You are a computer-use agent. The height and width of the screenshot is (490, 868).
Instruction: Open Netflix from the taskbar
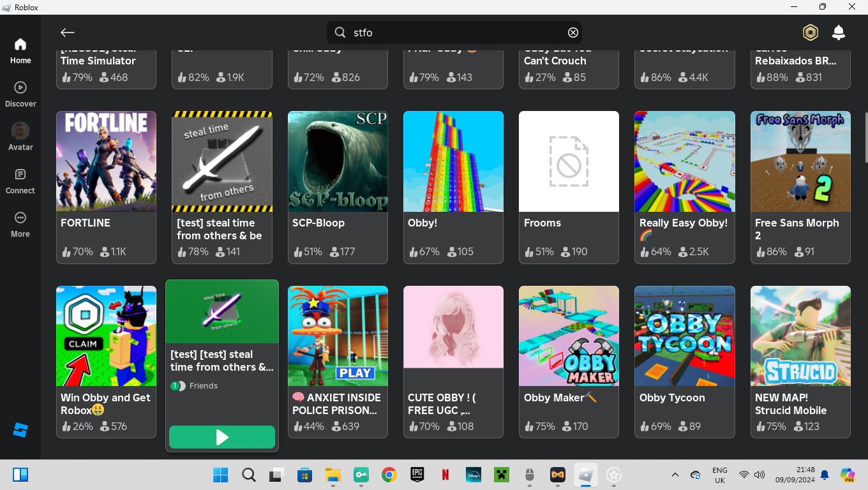[x=445, y=475]
